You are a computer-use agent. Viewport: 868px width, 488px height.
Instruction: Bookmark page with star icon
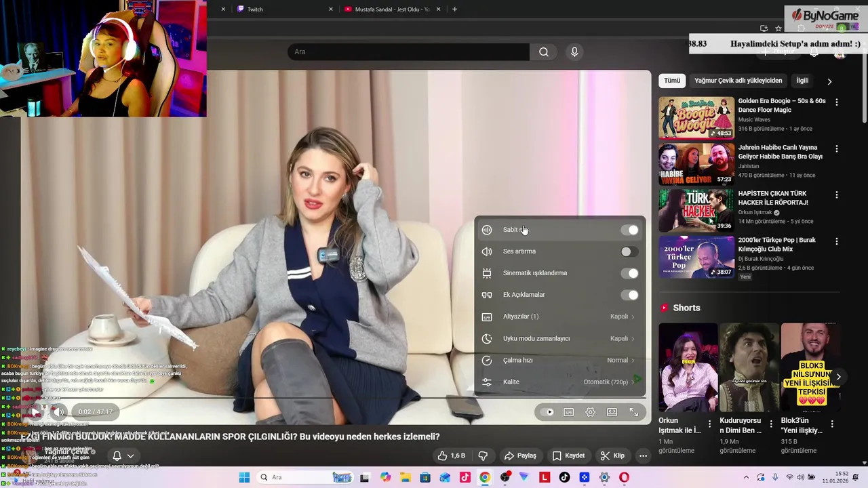pos(778,28)
